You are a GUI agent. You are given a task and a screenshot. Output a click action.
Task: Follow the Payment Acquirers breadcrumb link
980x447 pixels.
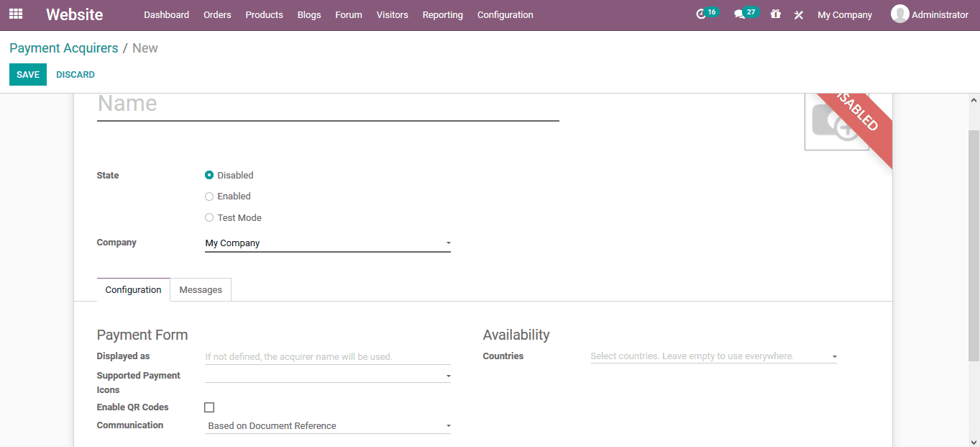click(63, 48)
